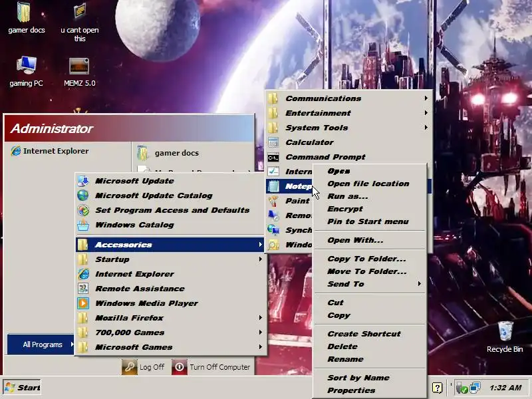
Task: Open Calculator from Accessories menu
Action: click(348, 142)
